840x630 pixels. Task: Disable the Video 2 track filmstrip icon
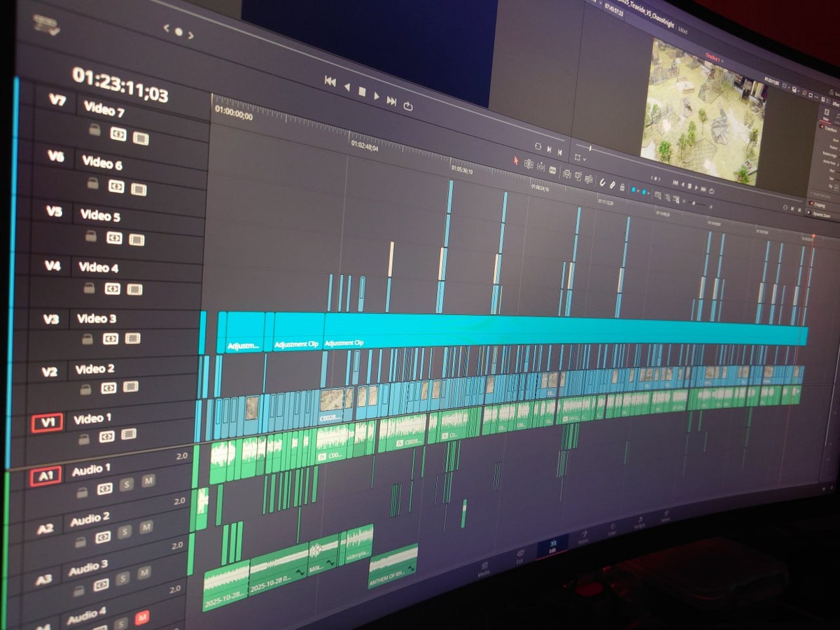coord(130,386)
